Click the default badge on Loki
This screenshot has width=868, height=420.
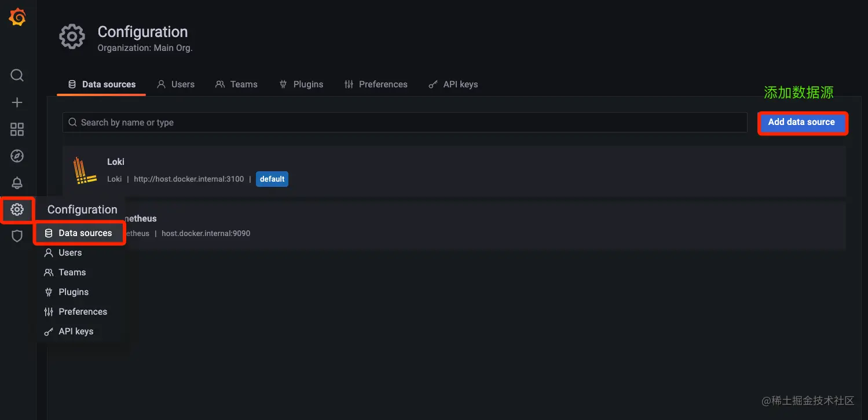tap(272, 179)
